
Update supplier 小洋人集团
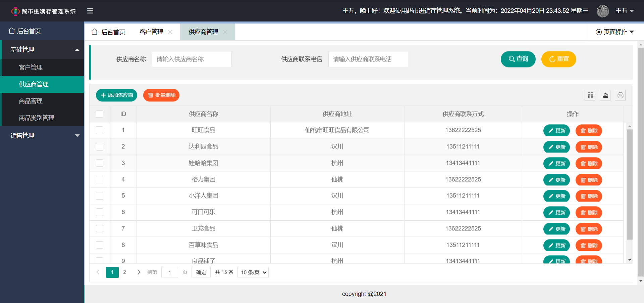point(556,196)
